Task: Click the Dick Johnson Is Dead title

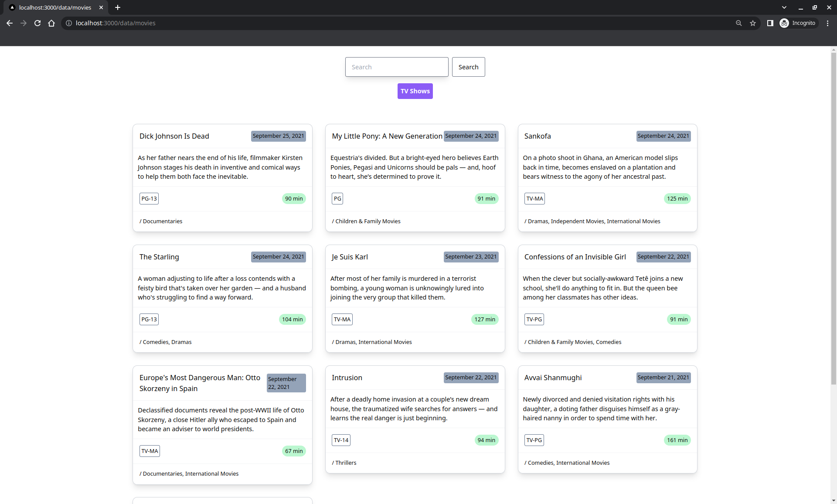Action: (174, 136)
